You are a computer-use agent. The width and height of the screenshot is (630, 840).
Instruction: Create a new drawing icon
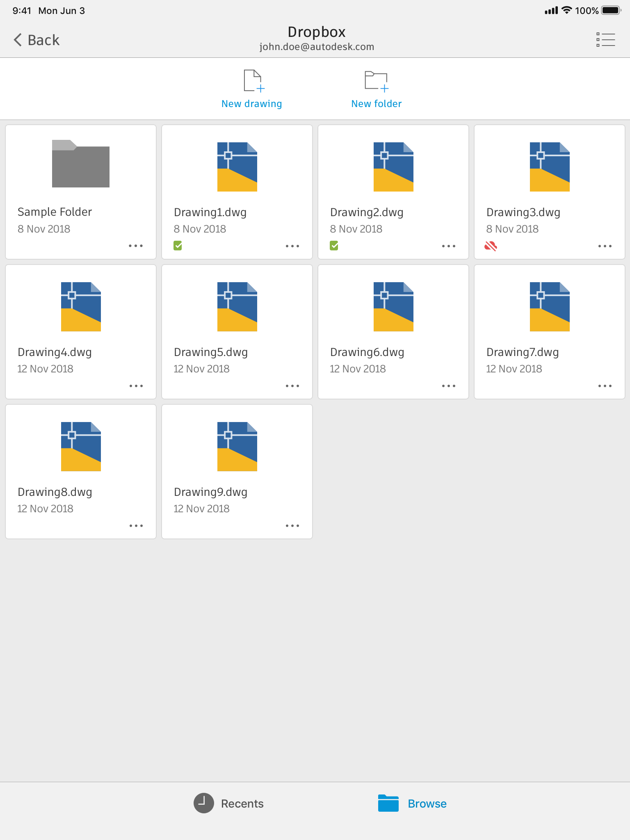254,80
